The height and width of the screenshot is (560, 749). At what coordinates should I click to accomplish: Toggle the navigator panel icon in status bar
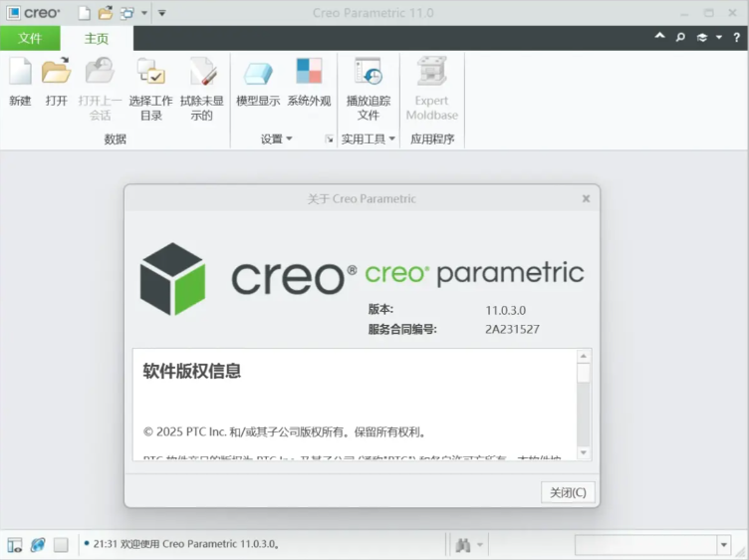click(15, 545)
